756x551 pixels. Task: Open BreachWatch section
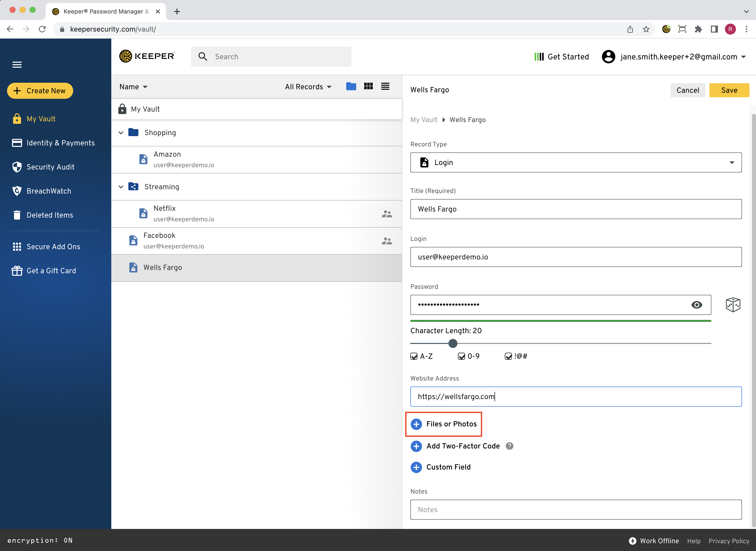click(41, 191)
